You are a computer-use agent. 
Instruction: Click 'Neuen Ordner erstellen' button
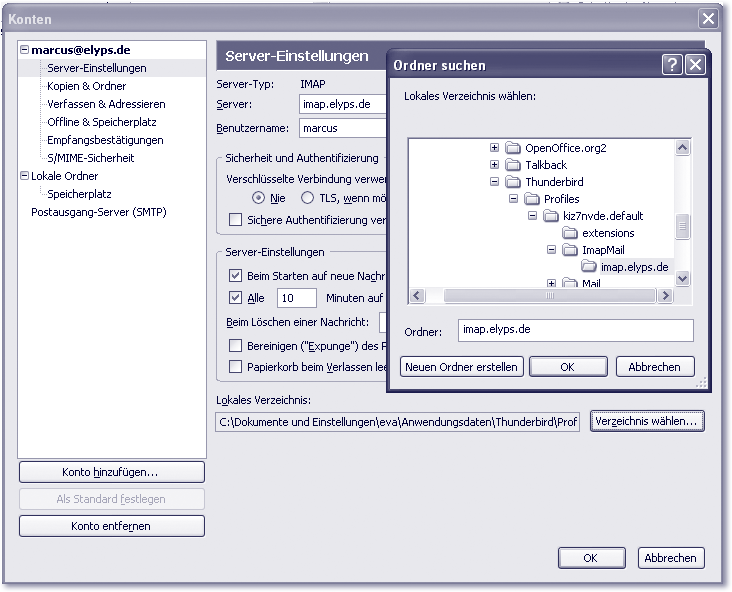click(x=461, y=367)
